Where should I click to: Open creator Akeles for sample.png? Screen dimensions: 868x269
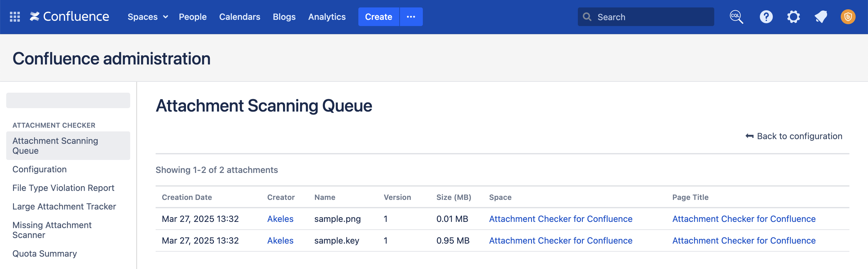click(280, 219)
